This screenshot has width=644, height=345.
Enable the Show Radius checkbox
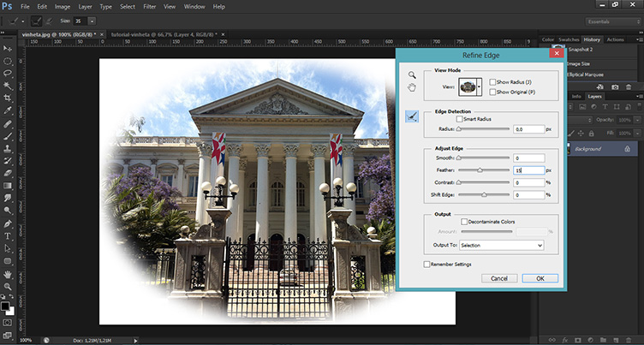492,81
